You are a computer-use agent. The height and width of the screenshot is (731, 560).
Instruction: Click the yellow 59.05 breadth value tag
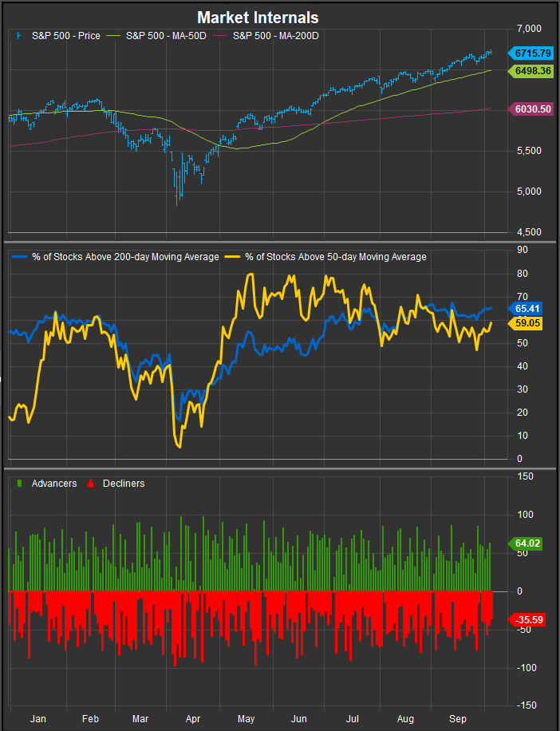coord(527,325)
